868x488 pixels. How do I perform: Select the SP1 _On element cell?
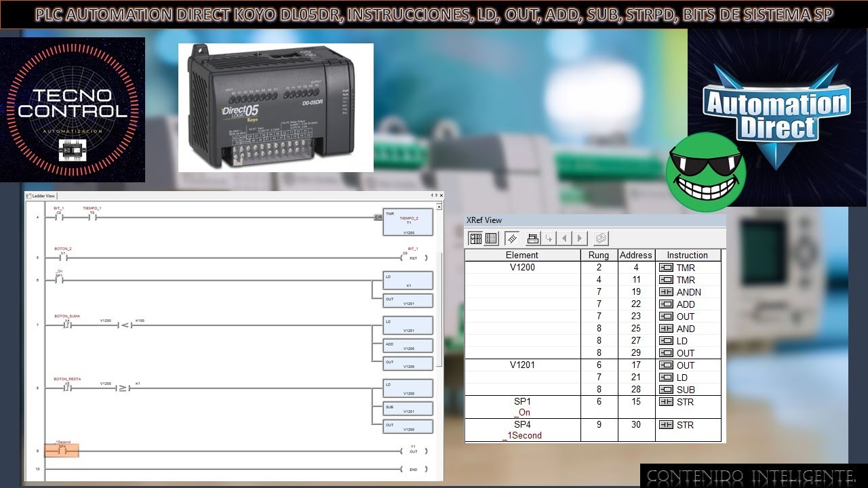click(x=522, y=407)
